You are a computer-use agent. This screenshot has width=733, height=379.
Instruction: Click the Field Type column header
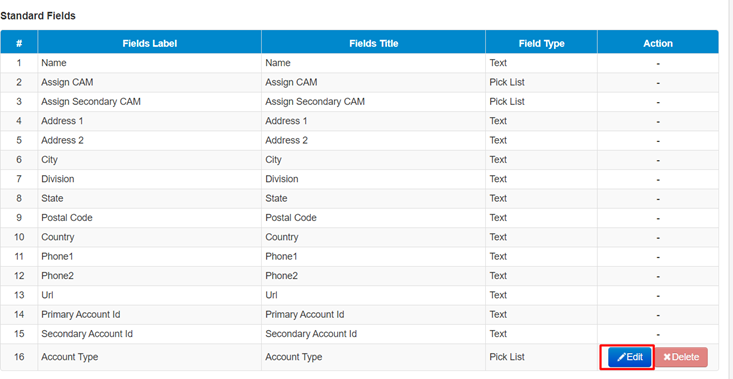point(541,43)
